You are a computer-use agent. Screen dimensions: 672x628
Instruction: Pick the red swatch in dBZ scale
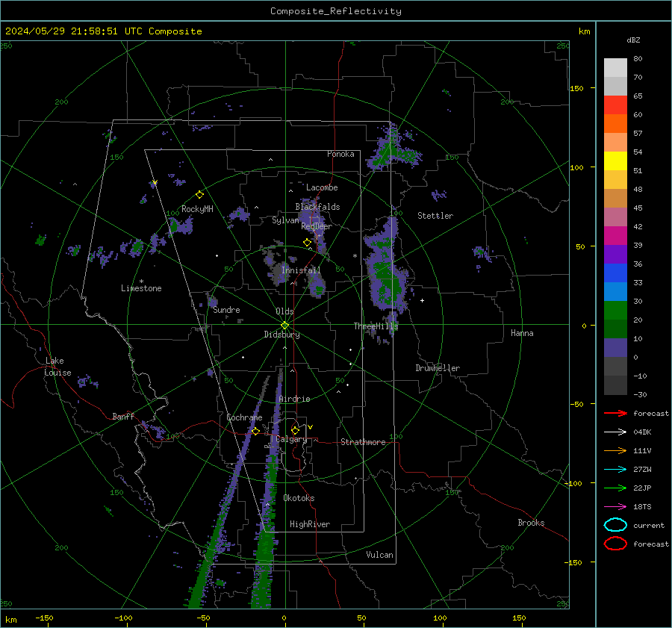(615, 105)
